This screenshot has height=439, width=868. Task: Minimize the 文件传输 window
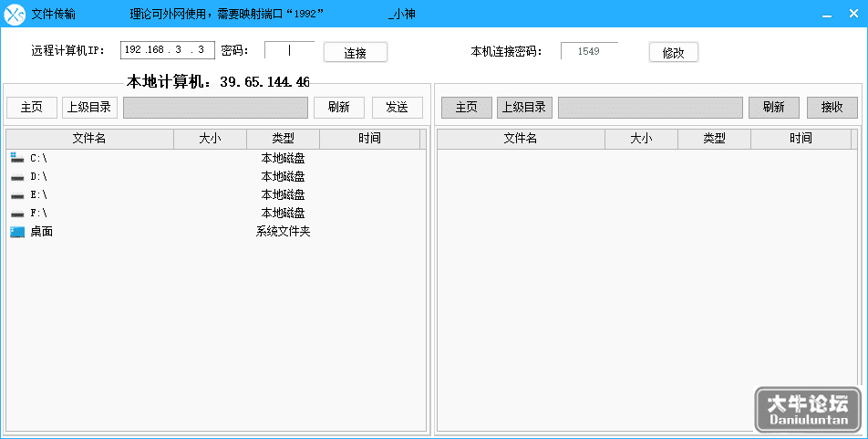point(826,15)
